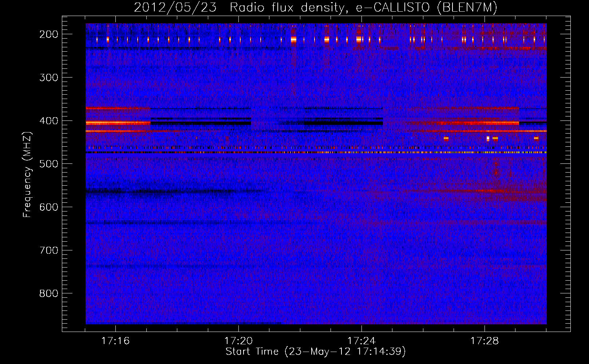
Task: Click the 17:20 time tick label
Action: coord(238,341)
